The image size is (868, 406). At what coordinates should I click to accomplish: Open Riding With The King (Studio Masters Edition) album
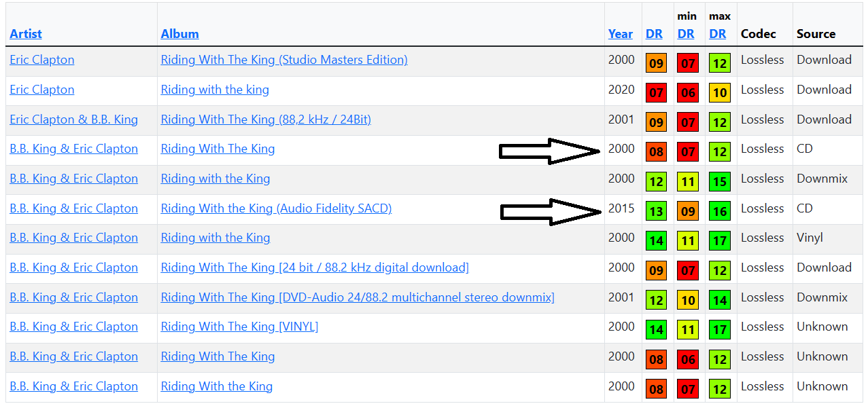coord(284,60)
